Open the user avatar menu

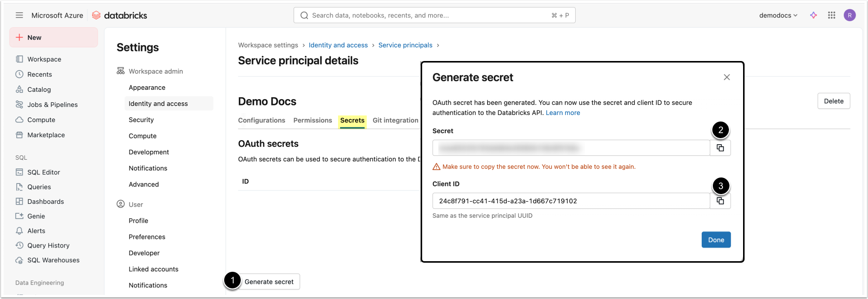[850, 16]
